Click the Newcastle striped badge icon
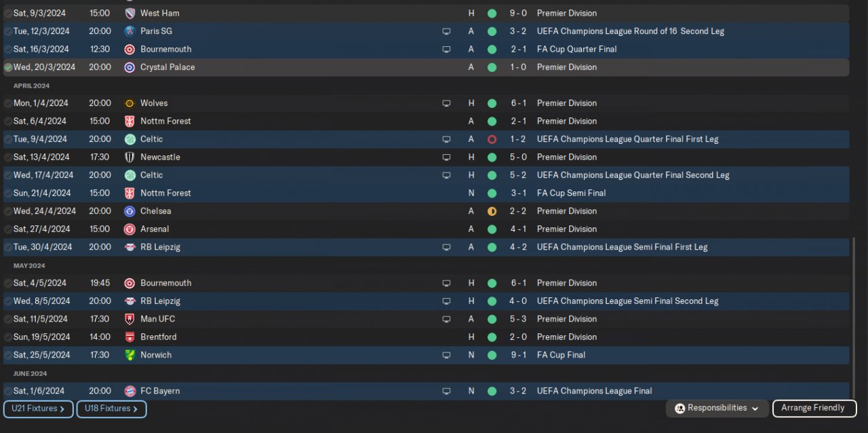This screenshot has width=868, height=433. (130, 157)
